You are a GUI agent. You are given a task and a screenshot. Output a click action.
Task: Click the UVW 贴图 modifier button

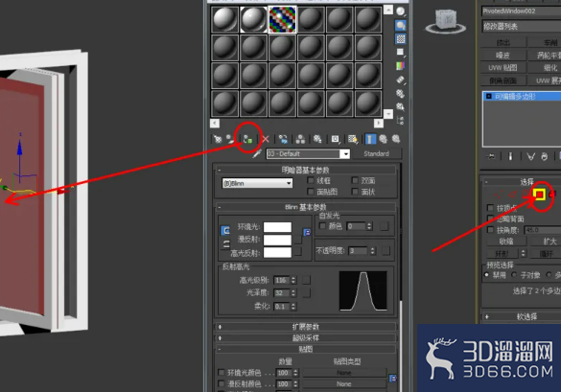click(x=503, y=68)
